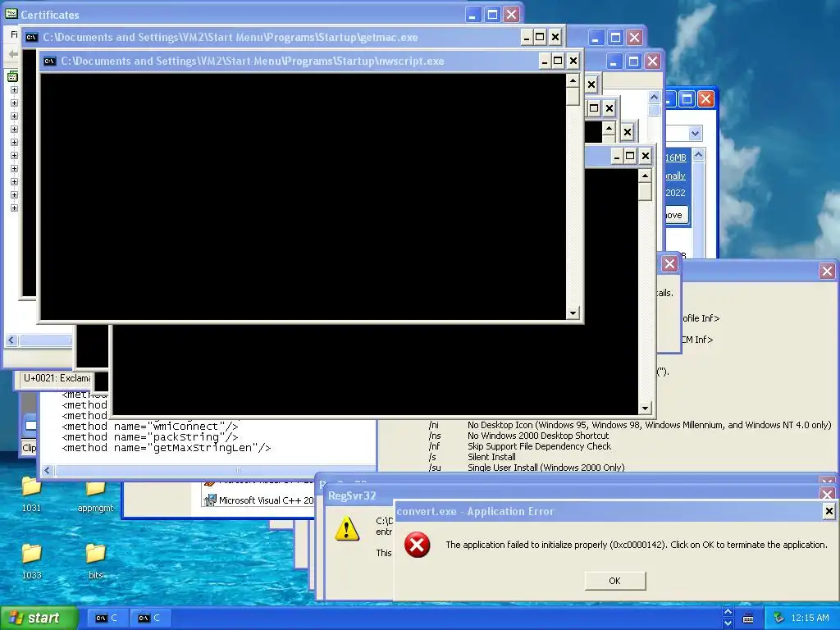The width and height of the screenshot is (840, 630).
Task: Open the Windows Start menu
Action: click(39, 618)
